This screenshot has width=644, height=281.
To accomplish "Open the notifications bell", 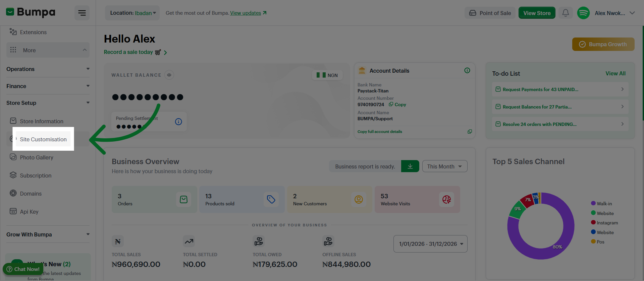I will pyautogui.click(x=566, y=13).
